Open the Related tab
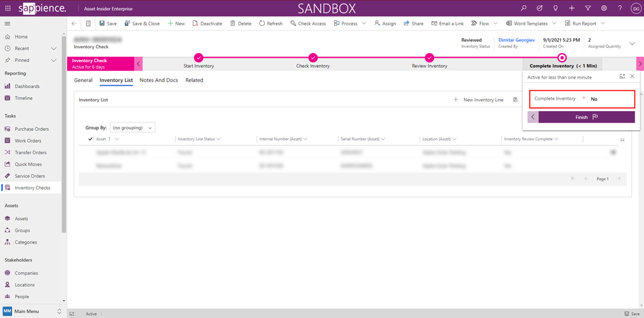The image size is (644, 318). pos(194,81)
